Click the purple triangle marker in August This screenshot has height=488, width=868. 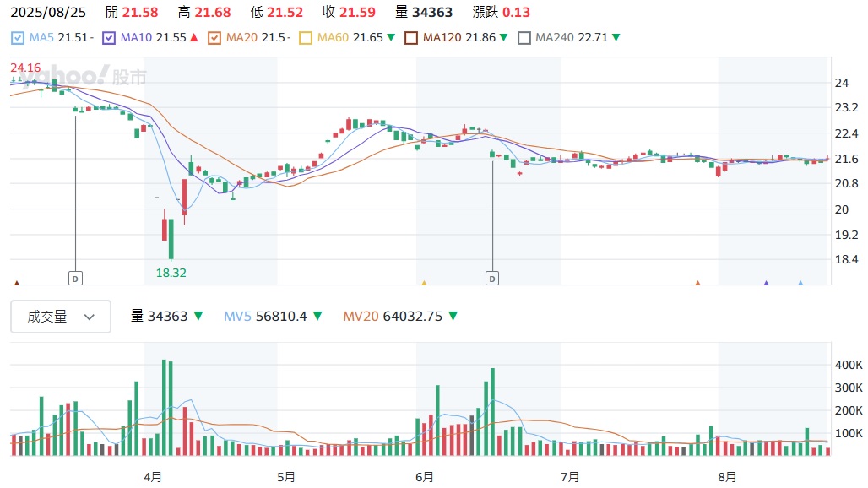coord(766,285)
